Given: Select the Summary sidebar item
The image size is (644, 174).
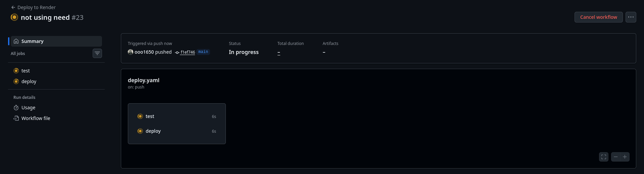Looking at the screenshot, I should [x=32, y=41].
